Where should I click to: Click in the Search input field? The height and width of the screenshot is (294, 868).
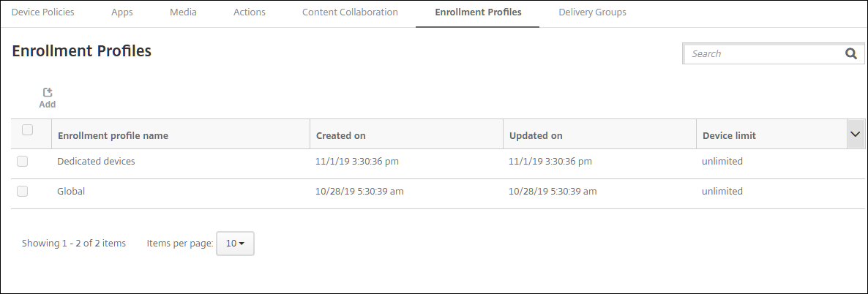pyautogui.click(x=761, y=53)
